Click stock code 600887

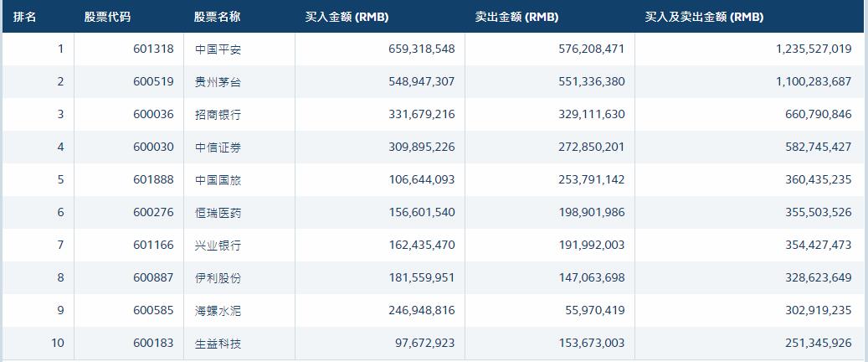(x=153, y=278)
